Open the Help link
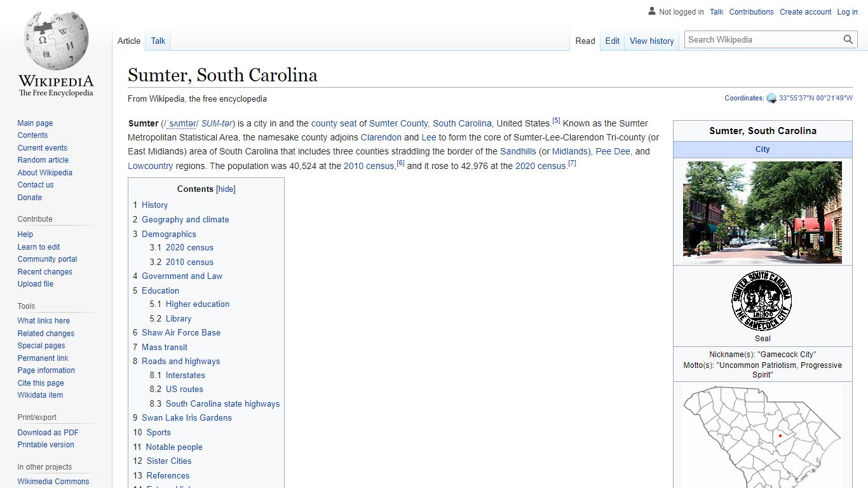 point(25,234)
